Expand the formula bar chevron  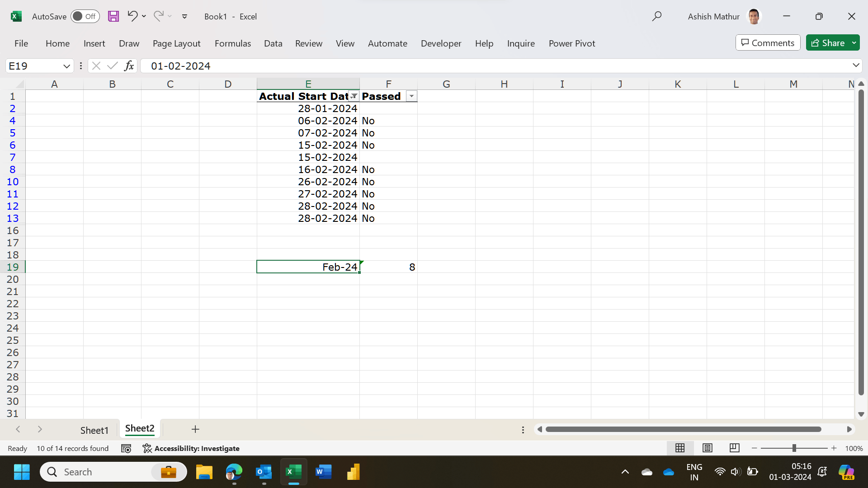pyautogui.click(x=856, y=66)
